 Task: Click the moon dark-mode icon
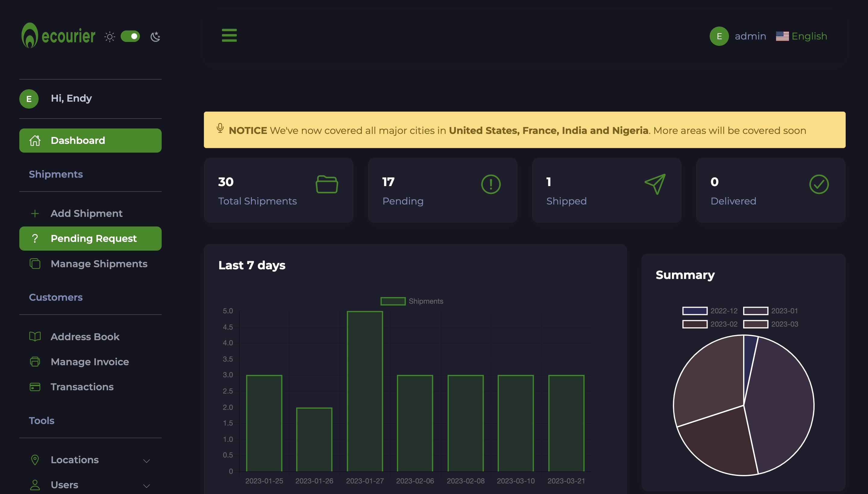(x=155, y=36)
